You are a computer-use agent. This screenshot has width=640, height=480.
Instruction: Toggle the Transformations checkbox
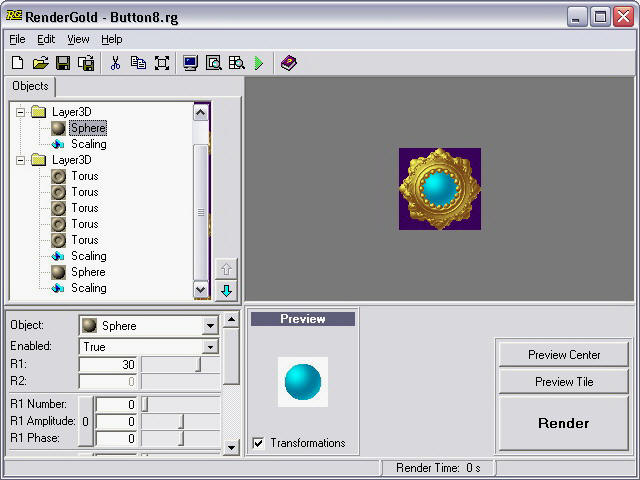(258, 443)
